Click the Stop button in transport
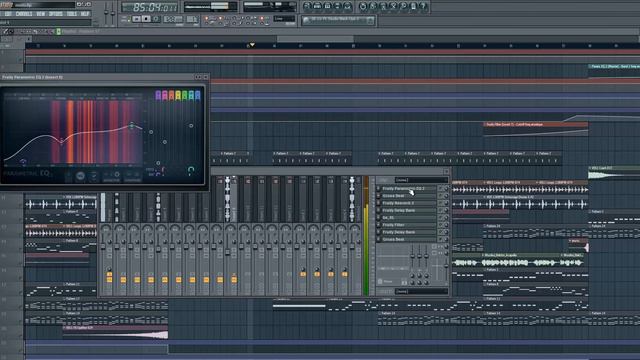The height and width of the screenshot is (360, 640). click(146, 19)
